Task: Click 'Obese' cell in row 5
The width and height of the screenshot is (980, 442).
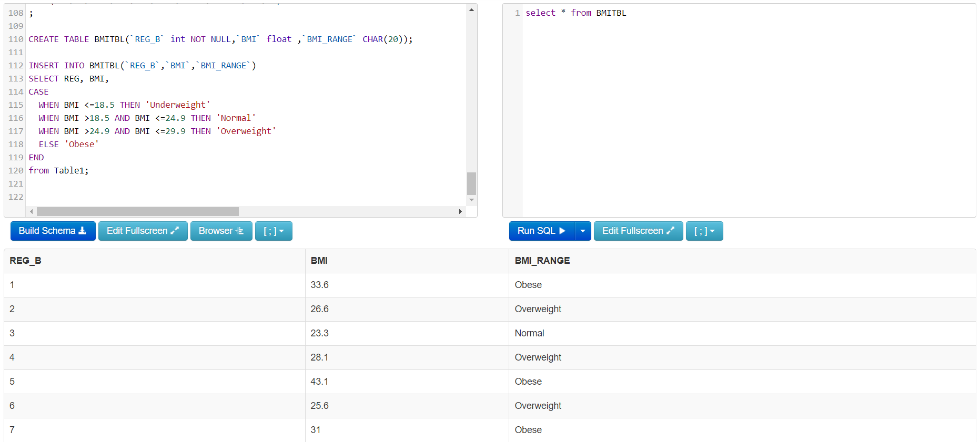Action: (x=742, y=382)
